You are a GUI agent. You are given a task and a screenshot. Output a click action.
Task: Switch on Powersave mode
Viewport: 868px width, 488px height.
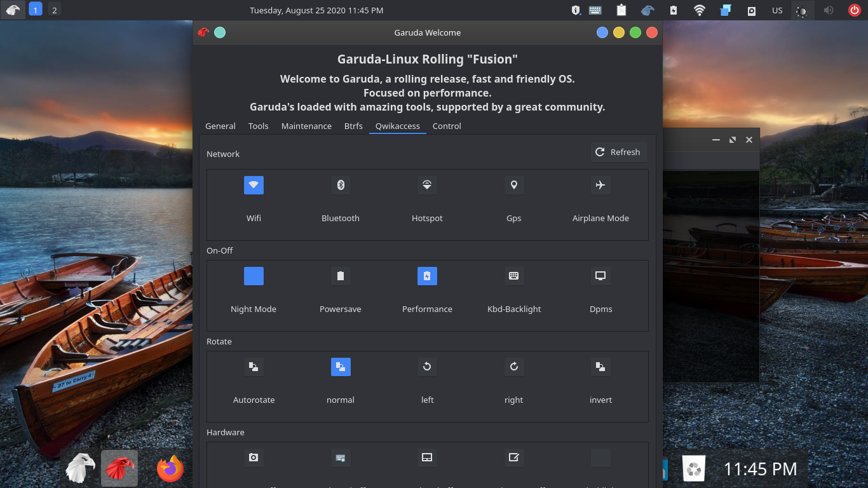[x=341, y=276]
